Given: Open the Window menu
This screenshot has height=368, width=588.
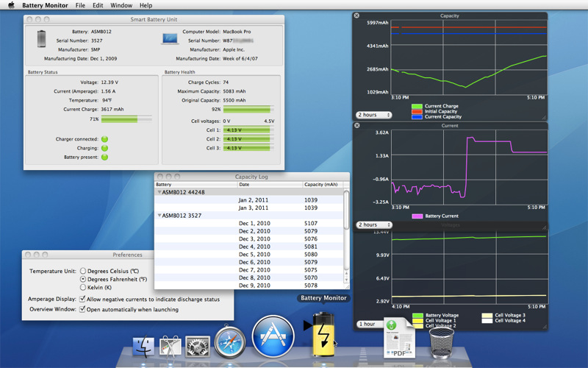Looking at the screenshot, I should (x=121, y=5).
